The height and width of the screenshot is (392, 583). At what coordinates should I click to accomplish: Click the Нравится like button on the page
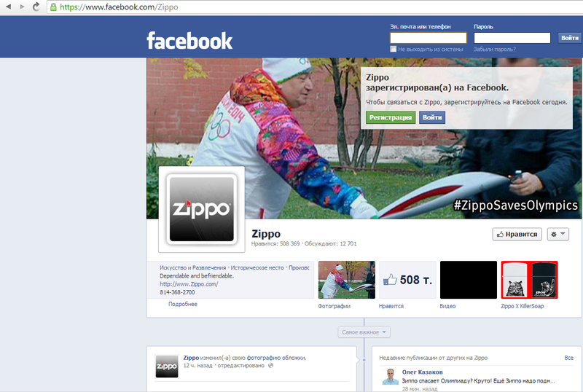pyautogui.click(x=517, y=234)
